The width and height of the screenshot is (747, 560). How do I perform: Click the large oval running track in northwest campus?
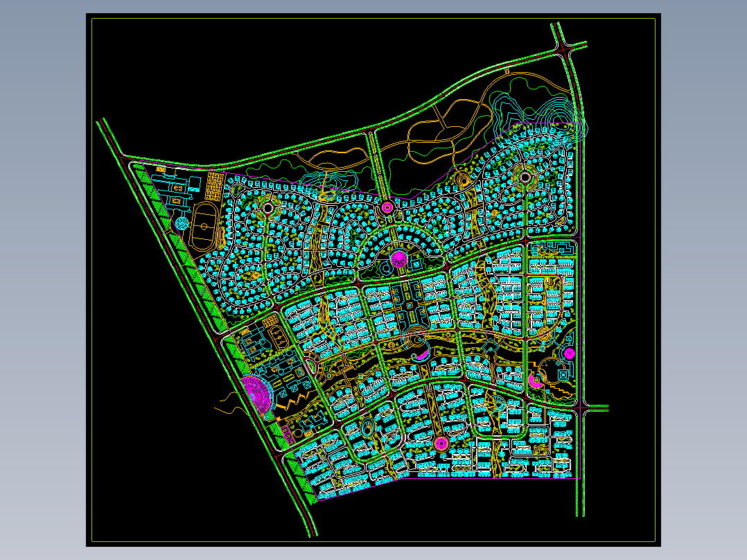pyautogui.click(x=204, y=227)
